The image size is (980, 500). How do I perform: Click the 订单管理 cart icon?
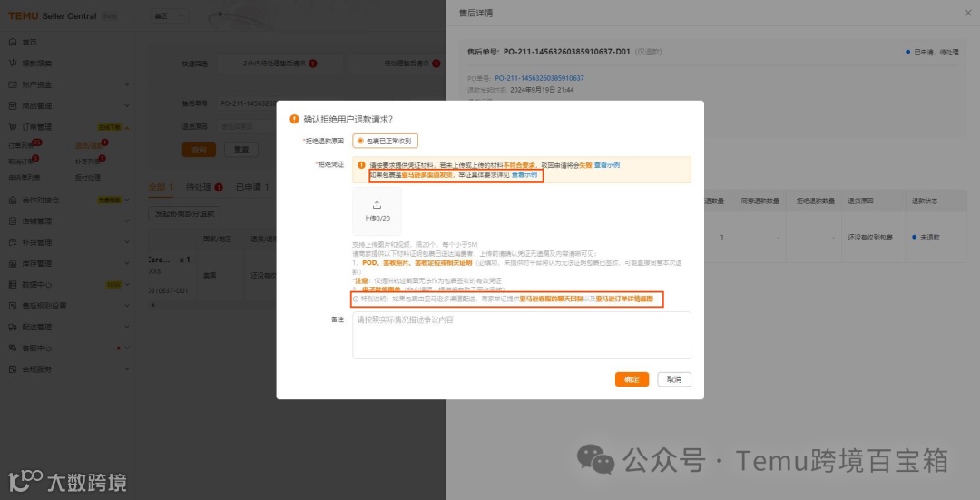point(13,127)
